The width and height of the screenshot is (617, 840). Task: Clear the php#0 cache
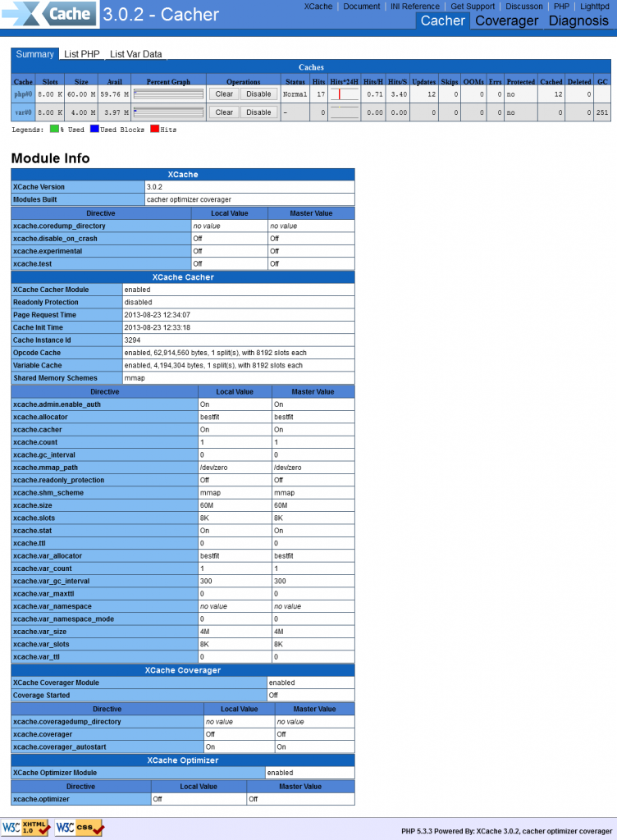click(224, 94)
